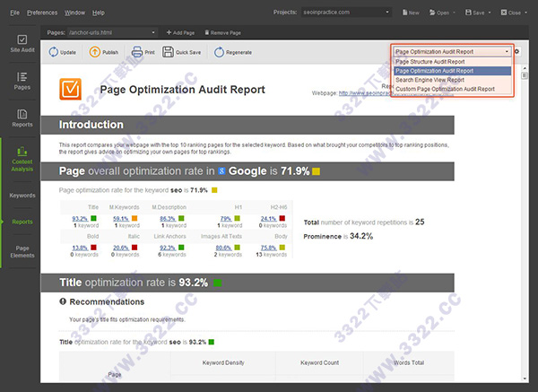Open Pages section in the sidebar

[22, 83]
